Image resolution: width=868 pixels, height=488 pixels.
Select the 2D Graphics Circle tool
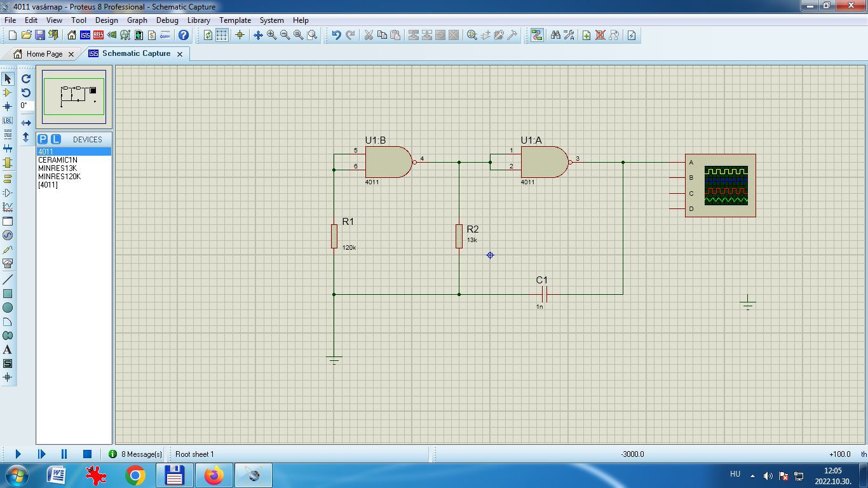point(8,308)
